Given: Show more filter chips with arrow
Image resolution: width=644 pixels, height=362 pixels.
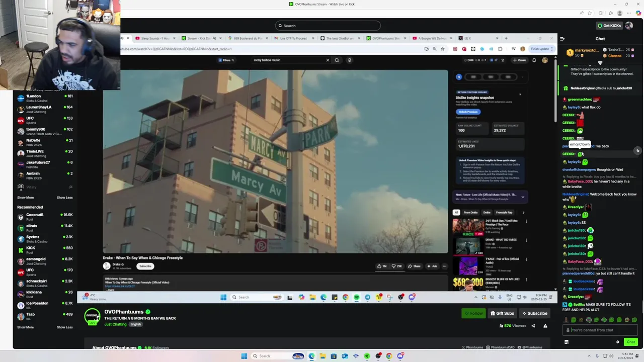Looking at the screenshot, I should click(x=523, y=213).
